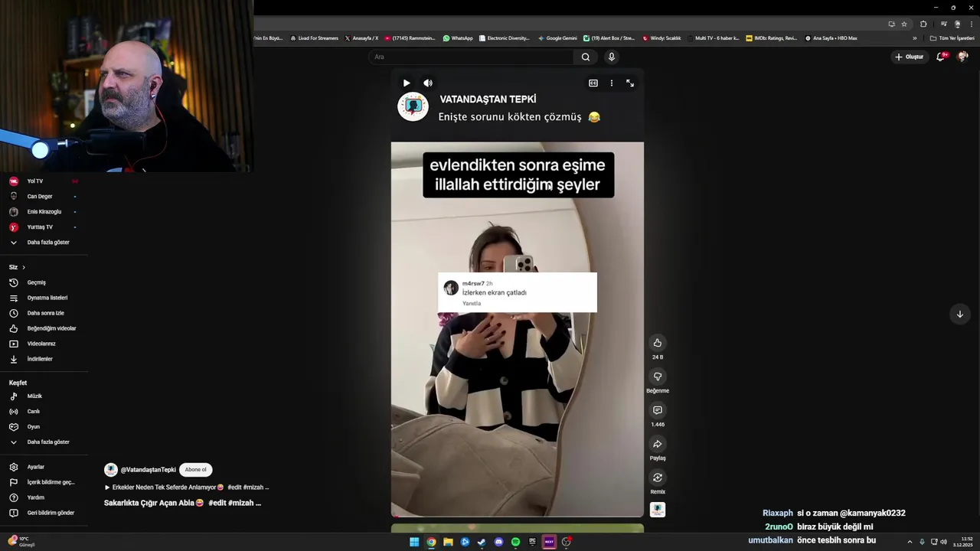Open Videolarınız in the sidebar
Viewport: 980px width, 551px height.
click(44, 344)
